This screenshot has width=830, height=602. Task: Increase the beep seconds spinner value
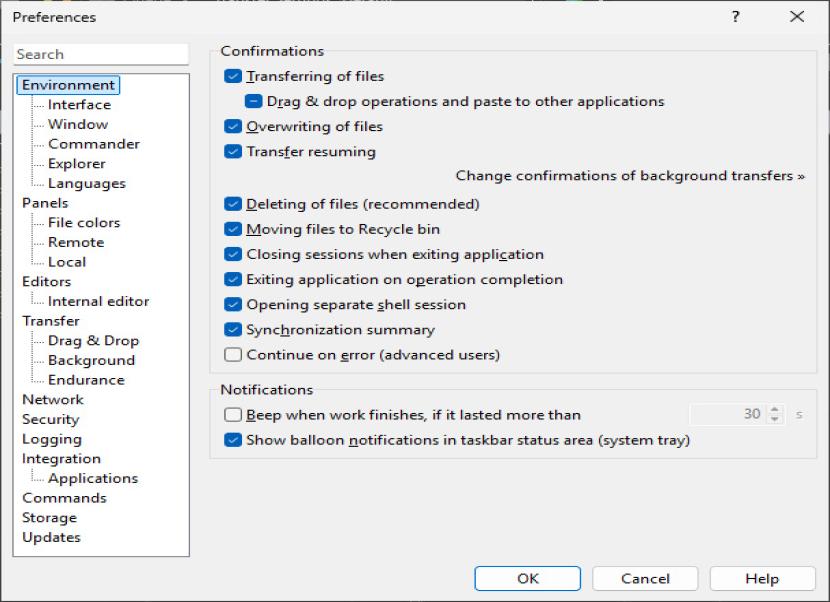[775, 410]
